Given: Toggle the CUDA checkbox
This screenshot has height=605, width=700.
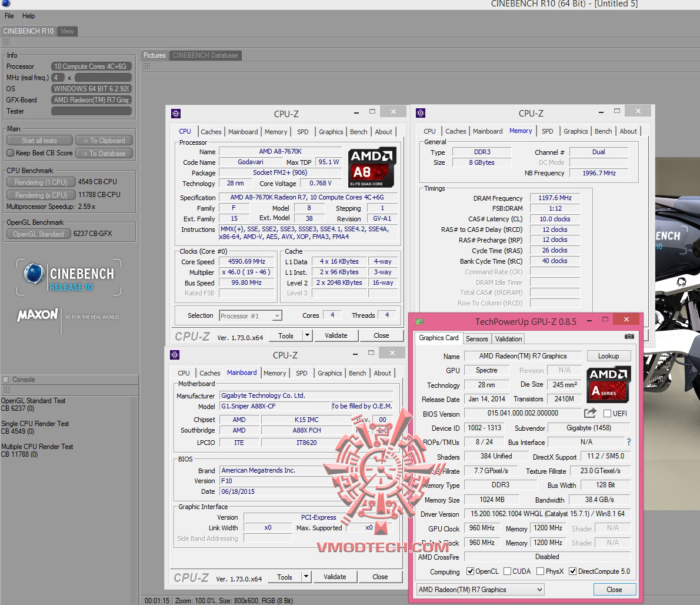Looking at the screenshot, I should (507, 571).
